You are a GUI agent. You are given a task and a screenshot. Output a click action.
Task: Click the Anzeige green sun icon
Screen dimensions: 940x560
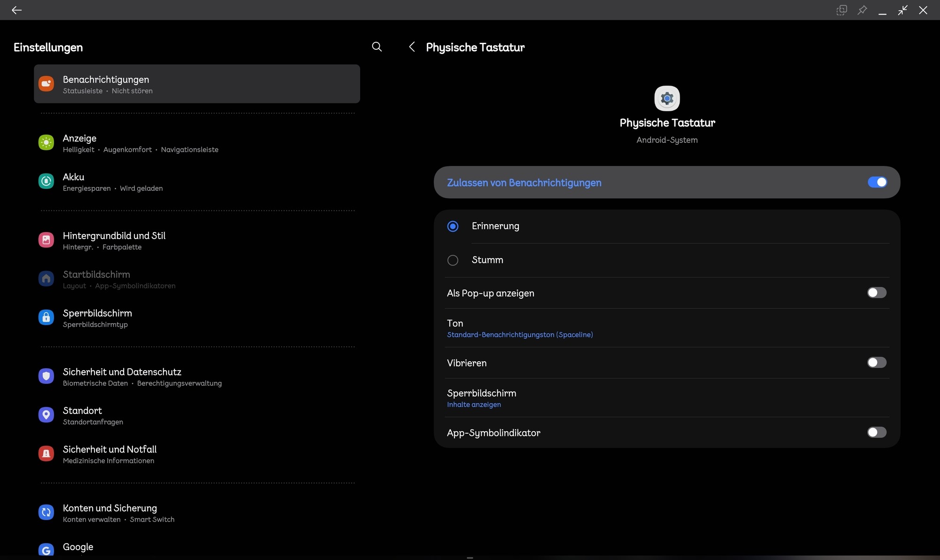click(x=46, y=142)
